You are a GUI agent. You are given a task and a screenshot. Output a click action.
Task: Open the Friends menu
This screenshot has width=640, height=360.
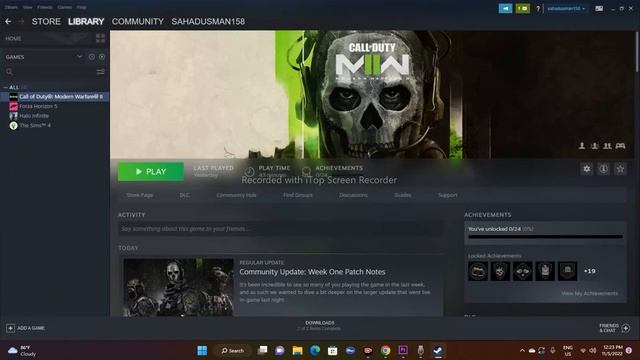tap(44, 7)
